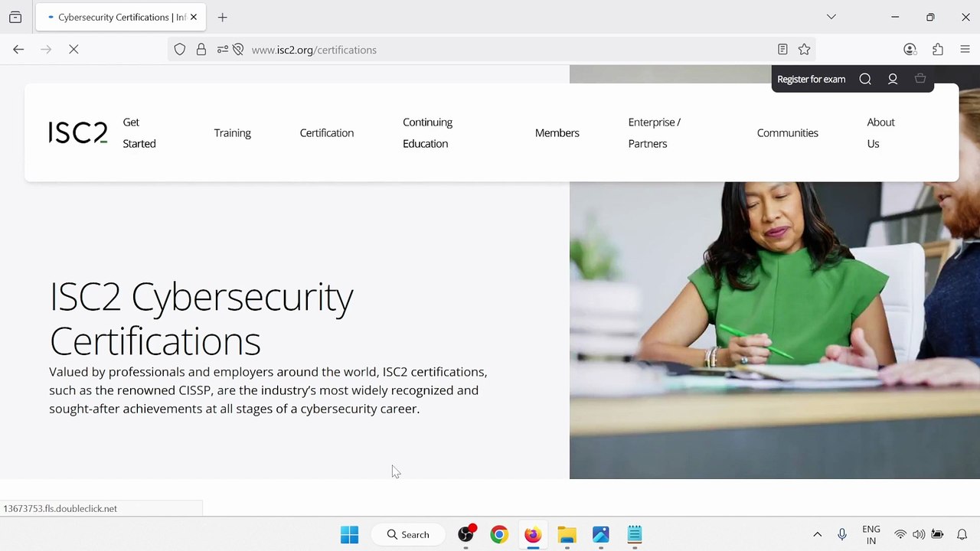Image resolution: width=980 pixels, height=551 pixels.
Task: Click the Firefox taskbar icon
Action: pyautogui.click(x=533, y=534)
